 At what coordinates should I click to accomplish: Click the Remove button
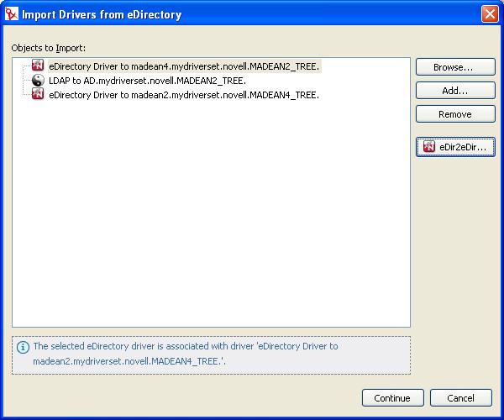click(x=455, y=113)
